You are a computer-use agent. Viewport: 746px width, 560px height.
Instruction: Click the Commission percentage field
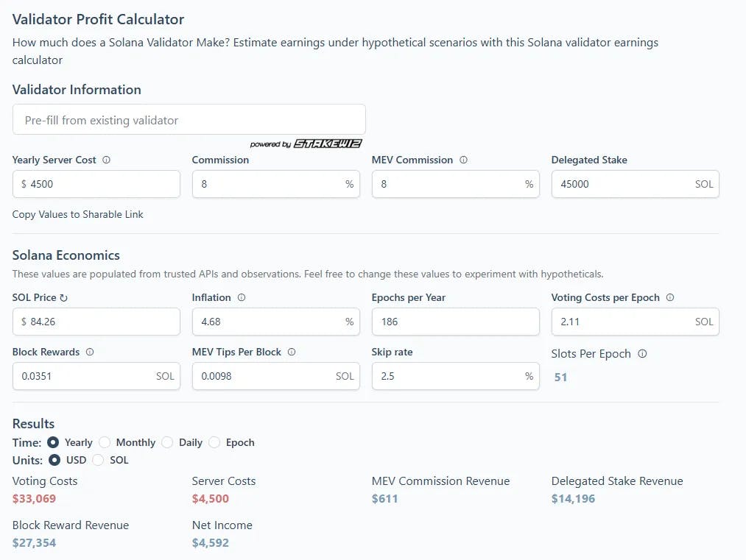[x=276, y=184]
